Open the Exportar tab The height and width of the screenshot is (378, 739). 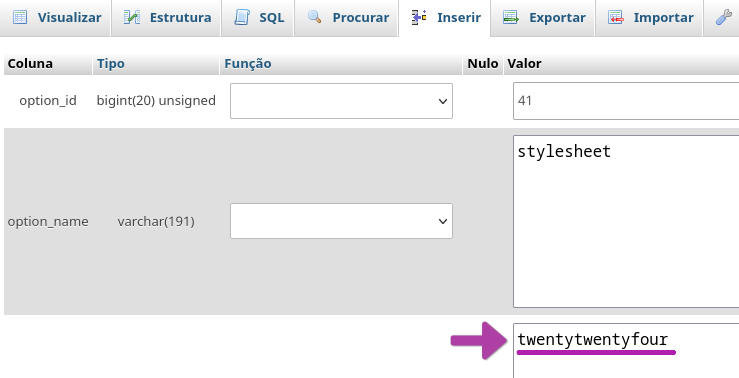coord(542,18)
